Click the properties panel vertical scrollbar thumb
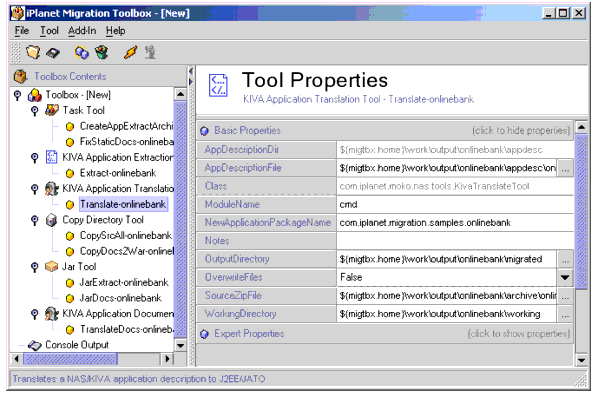601x395 pixels. [x=581, y=211]
